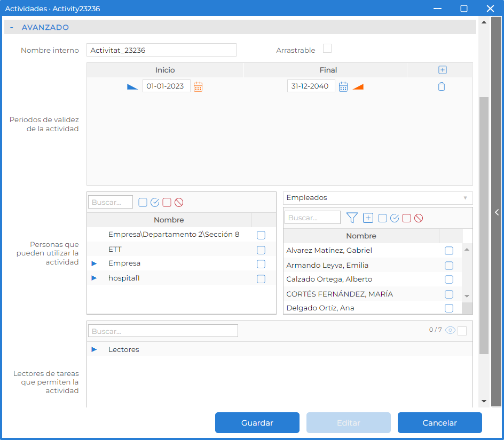Click the readers Buscar search field
Viewport: 504px width, 440px height.
(x=163, y=331)
